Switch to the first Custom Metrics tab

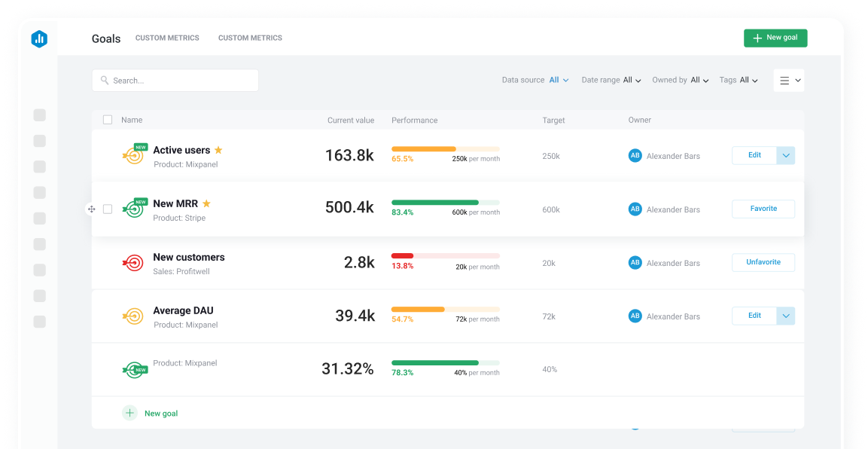[x=167, y=38]
